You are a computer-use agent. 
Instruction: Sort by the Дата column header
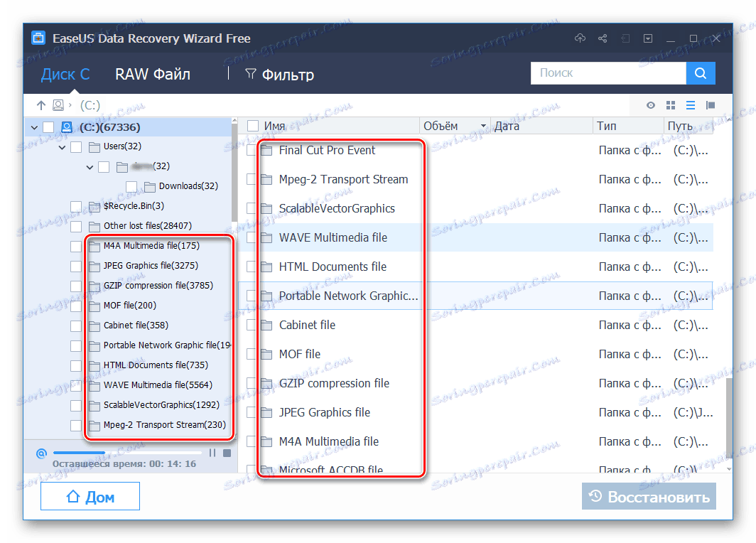point(507,126)
